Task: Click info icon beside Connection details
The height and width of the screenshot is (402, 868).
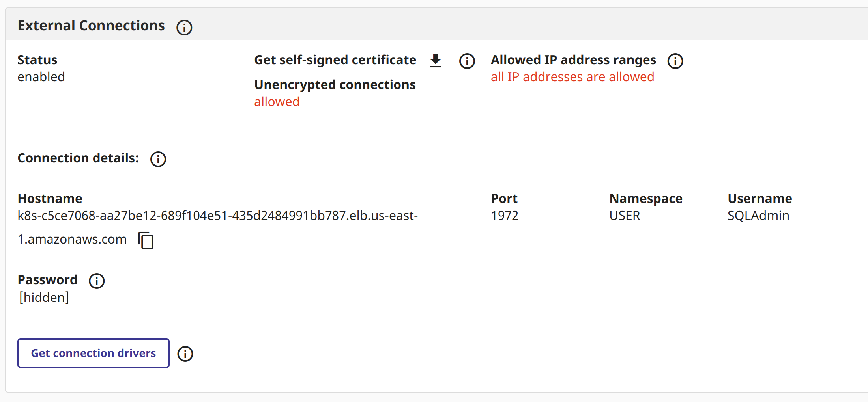Action: (158, 159)
